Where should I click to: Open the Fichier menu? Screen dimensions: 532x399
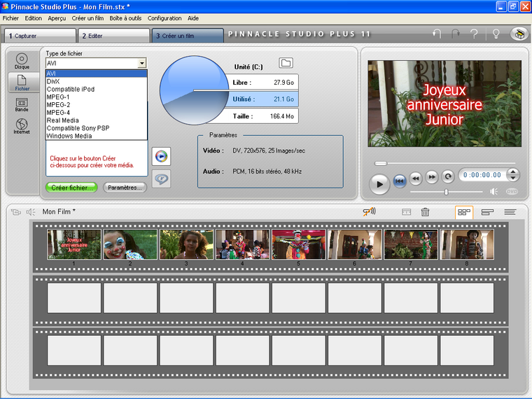coord(10,18)
